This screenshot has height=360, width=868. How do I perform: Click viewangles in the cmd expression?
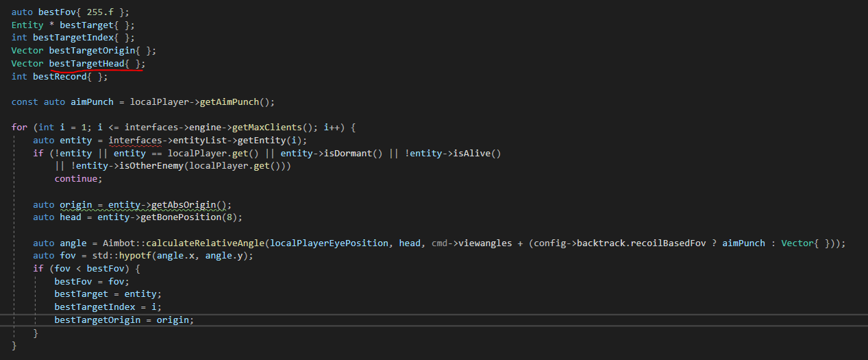click(x=485, y=243)
